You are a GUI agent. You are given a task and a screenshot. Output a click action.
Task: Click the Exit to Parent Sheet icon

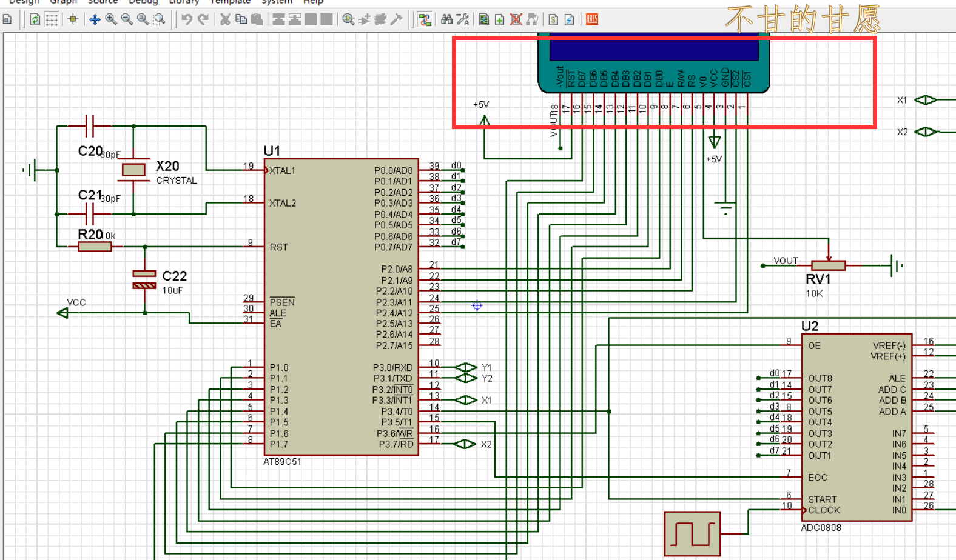click(532, 19)
